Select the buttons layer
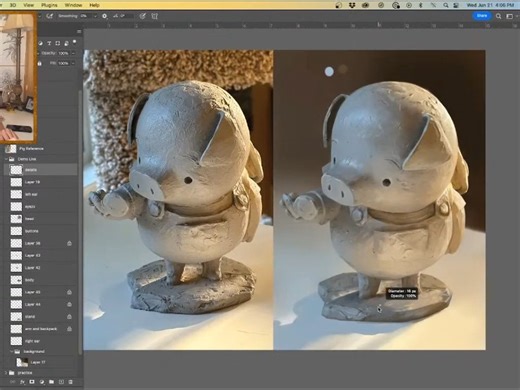This screenshot has width=520, height=390. click(x=40, y=231)
